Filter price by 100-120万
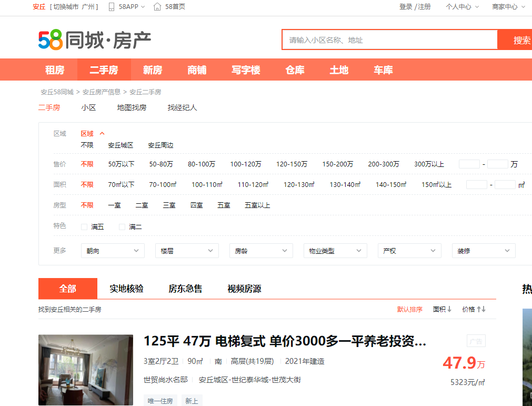Image resolution: width=532 pixels, height=406 pixels. tap(246, 164)
